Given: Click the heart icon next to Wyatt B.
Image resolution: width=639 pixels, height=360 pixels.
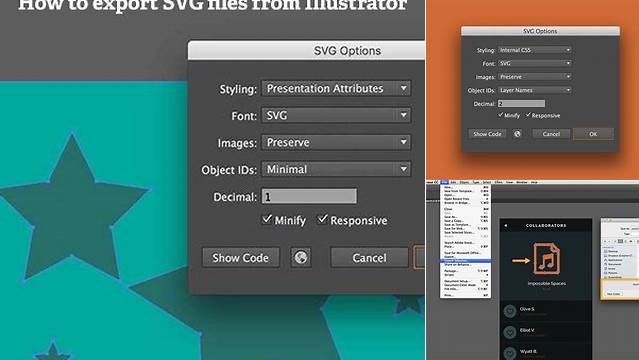Looking at the screenshot, I should point(509,353).
